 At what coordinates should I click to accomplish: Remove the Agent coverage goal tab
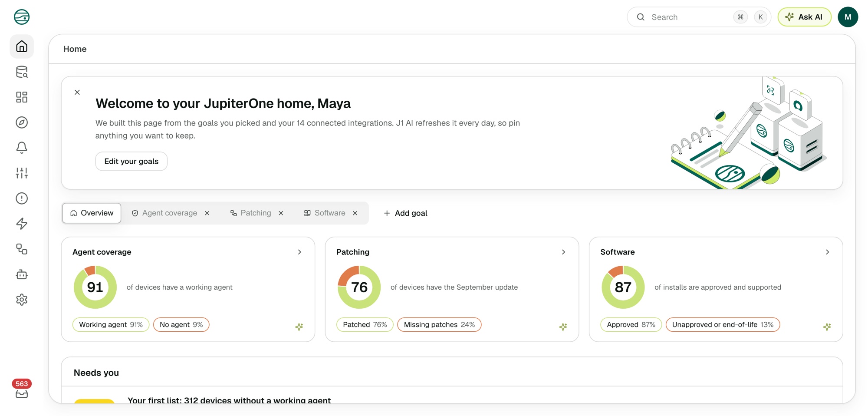[x=207, y=213]
